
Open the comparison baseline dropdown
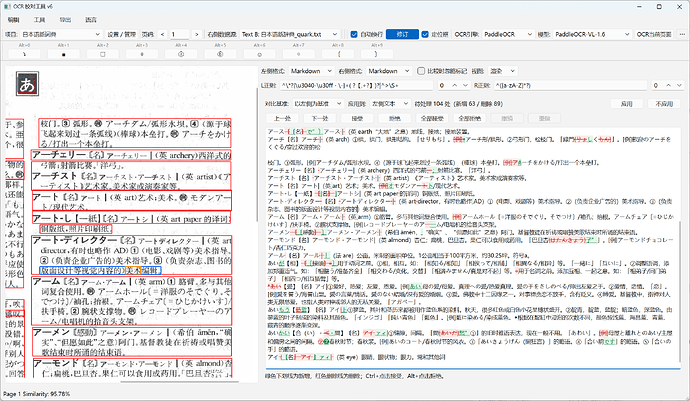click(x=318, y=104)
